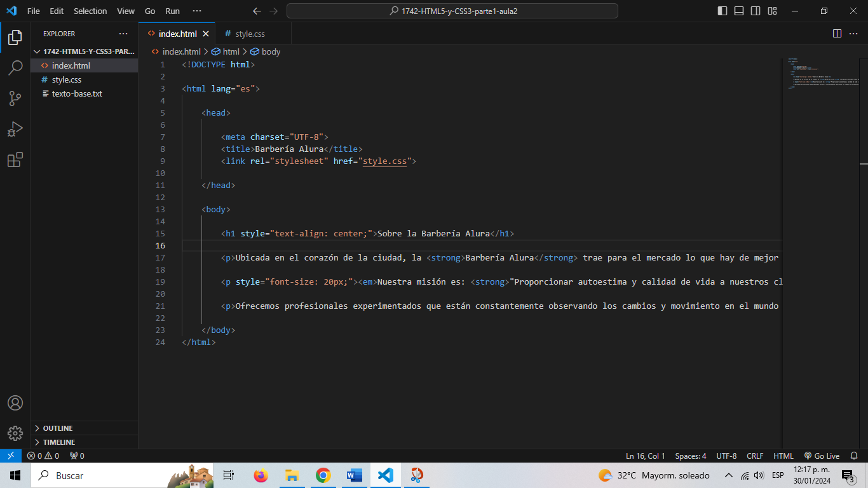Viewport: 868px width, 488px height.
Task: Change indentation Spaces: 4
Action: tap(691, 456)
